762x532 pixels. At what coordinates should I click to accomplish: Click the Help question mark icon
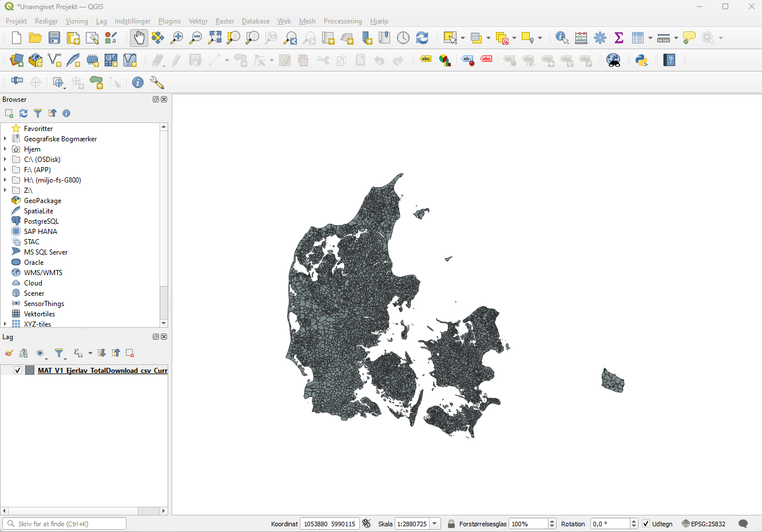click(x=669, y=60)
